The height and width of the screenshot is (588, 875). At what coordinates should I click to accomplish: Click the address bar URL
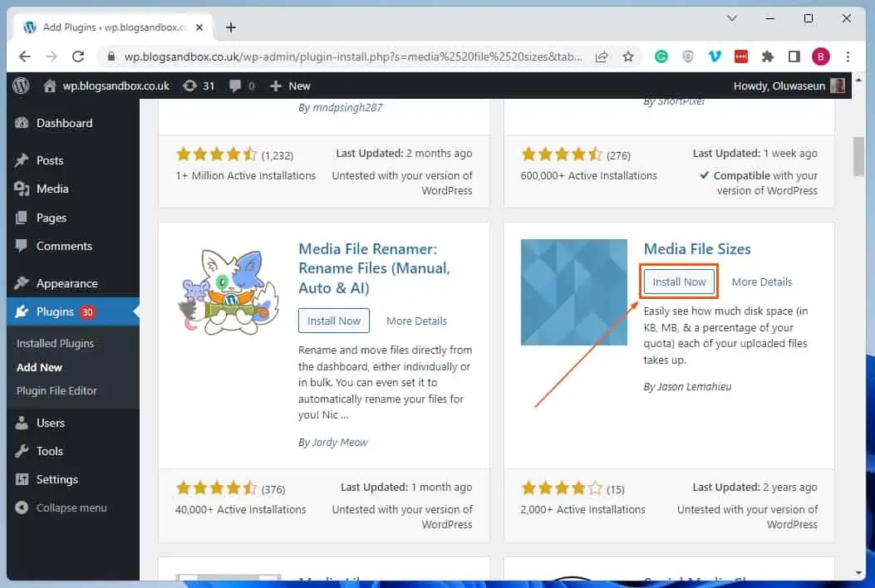(x=352, y=57)
